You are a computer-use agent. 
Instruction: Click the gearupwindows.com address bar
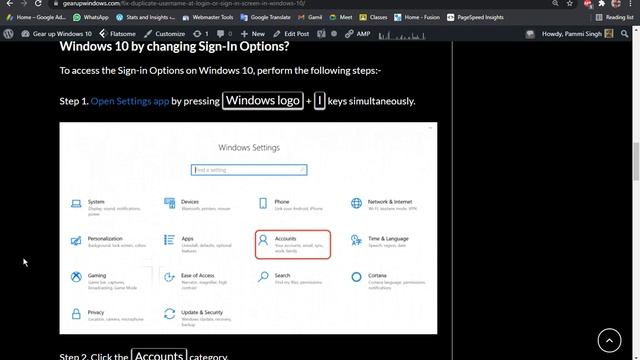(302, 3)
